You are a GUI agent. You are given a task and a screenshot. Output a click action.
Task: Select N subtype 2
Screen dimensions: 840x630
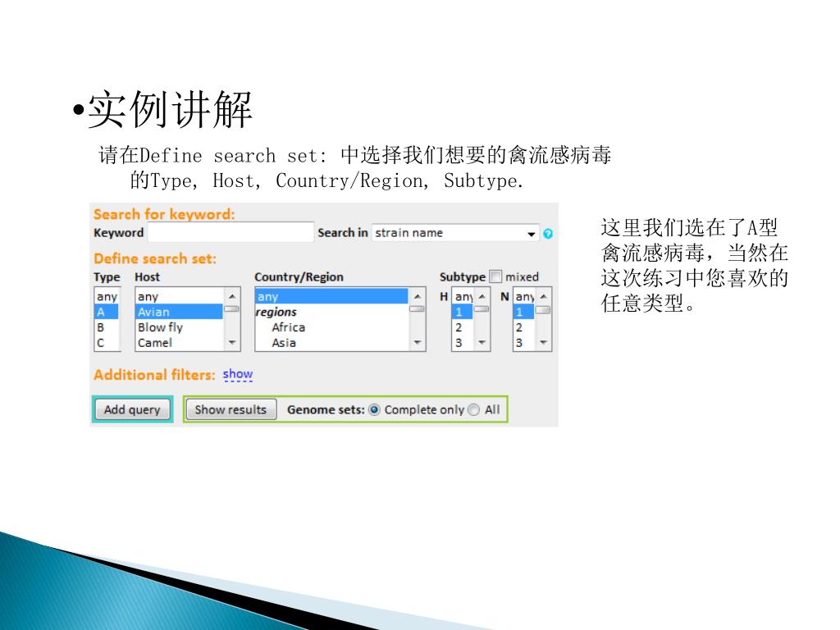[x=523, y=327]
